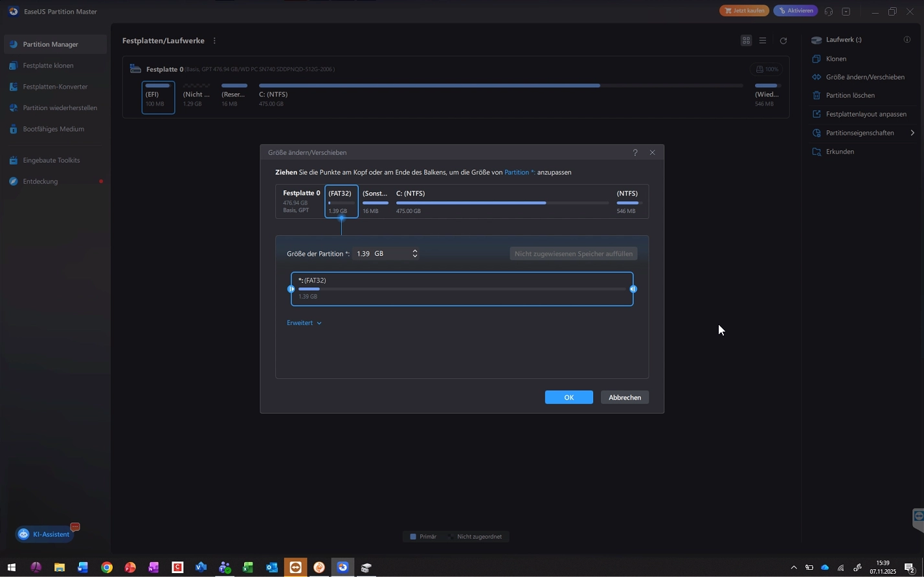Click the right handle of FAT32 partition bar
924x577 pixels.
click(x=633, y=289)
